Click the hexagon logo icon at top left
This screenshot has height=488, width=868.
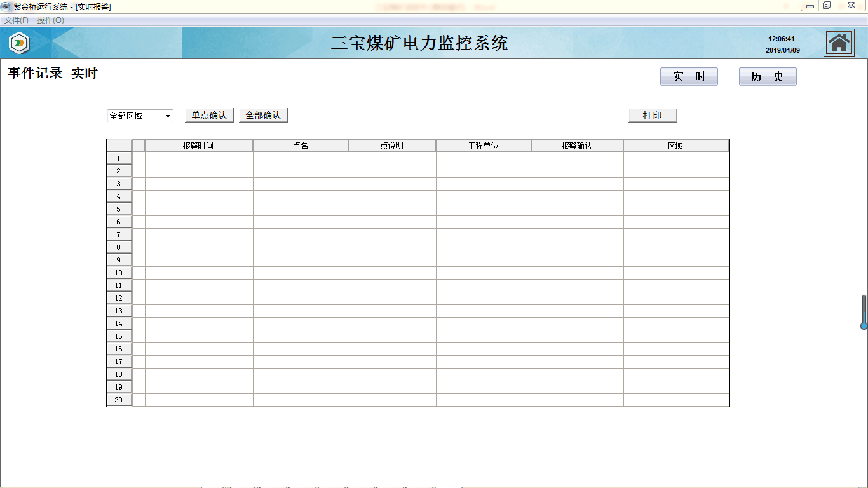click(20, 43)
